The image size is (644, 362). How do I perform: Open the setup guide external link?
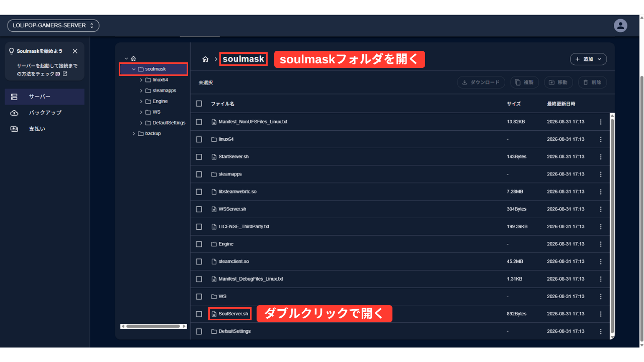(64, 74)
